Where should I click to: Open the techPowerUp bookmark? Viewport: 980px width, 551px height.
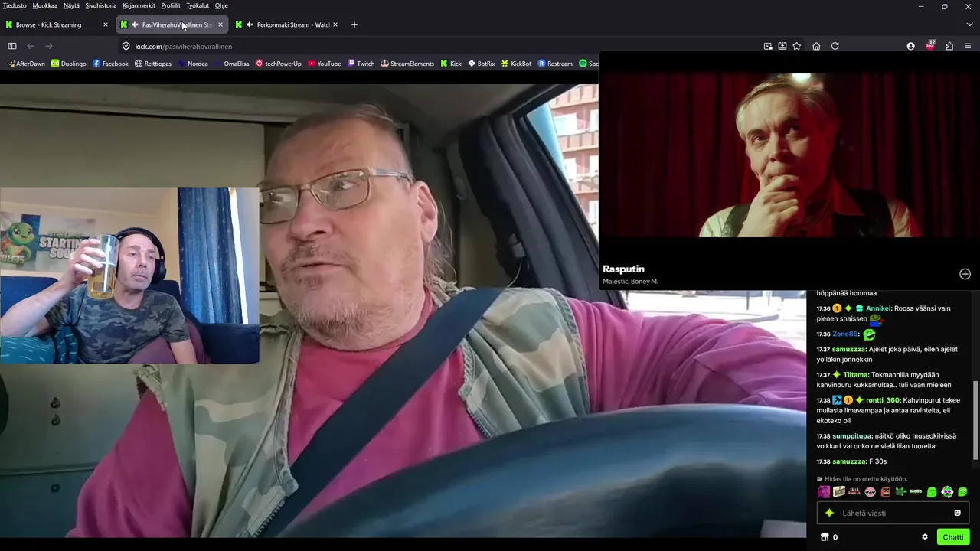(279, 64)
